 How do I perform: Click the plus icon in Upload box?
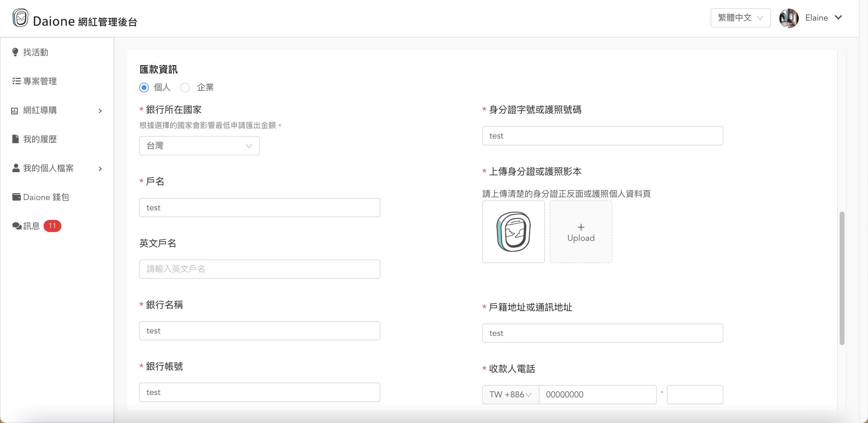(x=581, y=227)
